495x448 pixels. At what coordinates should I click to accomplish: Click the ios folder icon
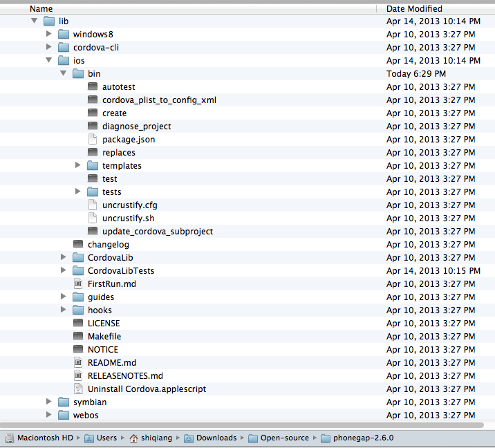click(64, 61)
